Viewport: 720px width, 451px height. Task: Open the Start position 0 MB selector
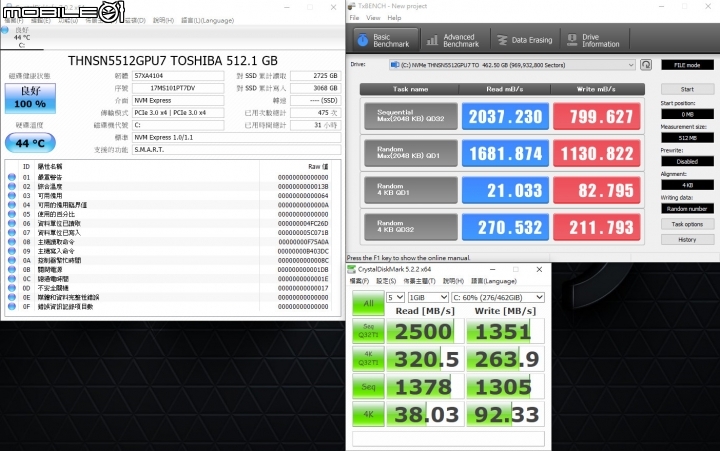pos(687,114)
